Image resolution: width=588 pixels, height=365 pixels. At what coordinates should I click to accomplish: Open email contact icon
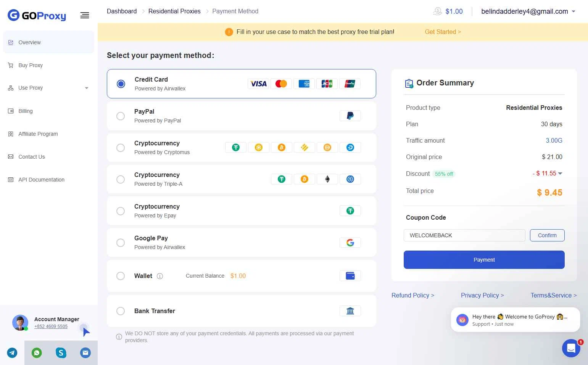coord(85,353)
